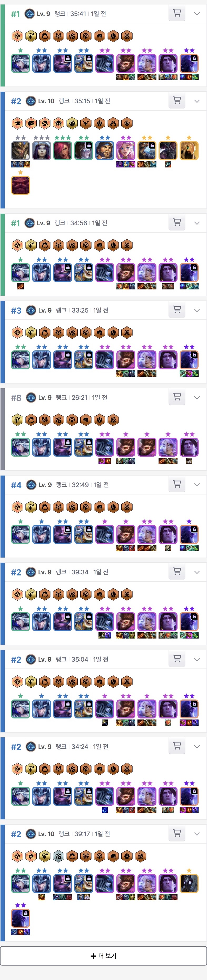207x980 pixels.
Task: Click the cart icon on the 35:15 match
Action: pos(177,100)
